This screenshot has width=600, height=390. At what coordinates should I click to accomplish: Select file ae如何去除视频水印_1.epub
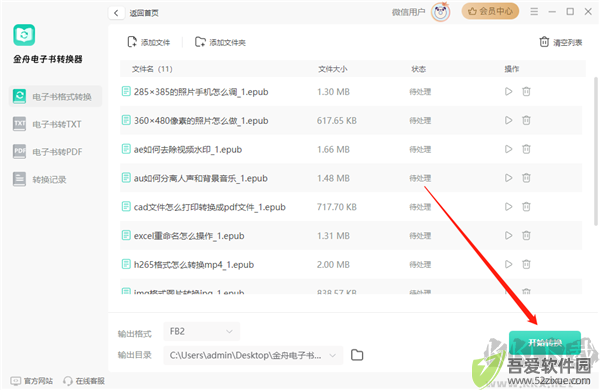[x=188, y=149]
